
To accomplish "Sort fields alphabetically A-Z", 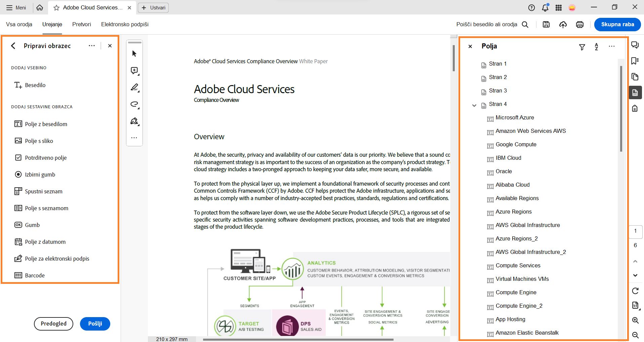I will point(597,47).
